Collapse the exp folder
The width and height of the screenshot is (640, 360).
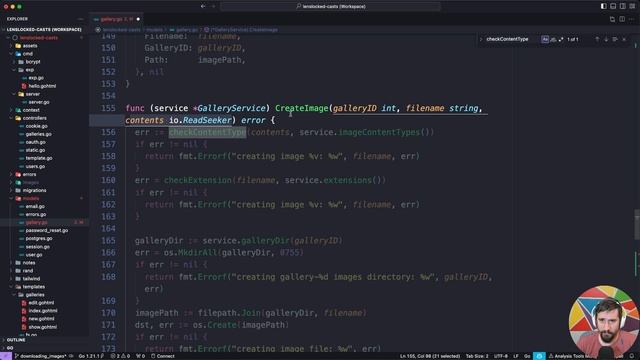click(30, 70)
